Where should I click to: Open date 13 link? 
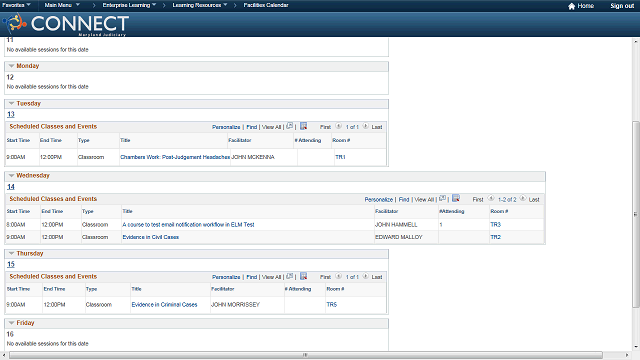pyautogui.click(x=11, y=114)
